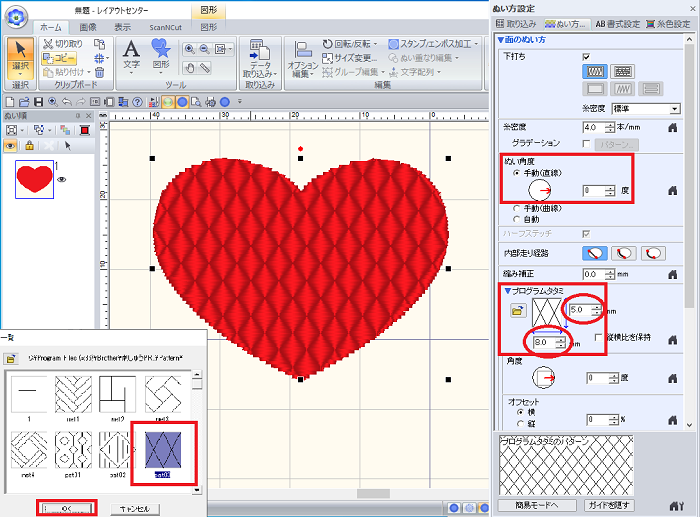This screenshot has height=517, width=700.
Task: Switch to the 画像 ribbon tab
Action: 88,28
